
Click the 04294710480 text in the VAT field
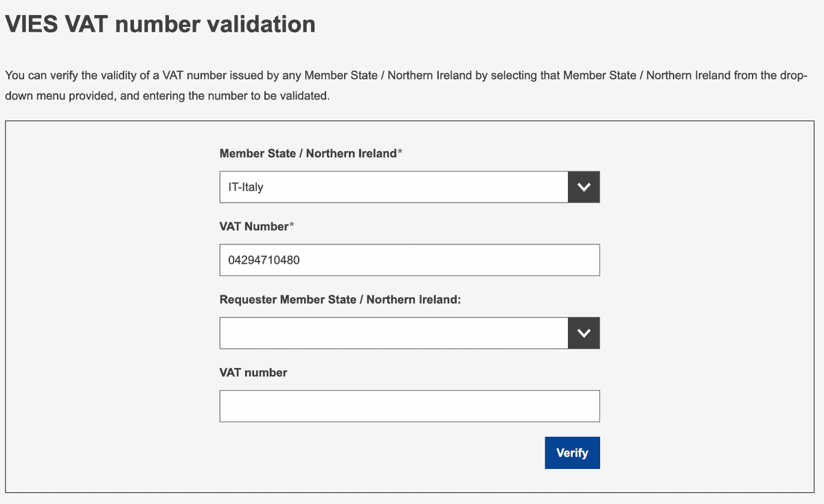pos(264,260)
